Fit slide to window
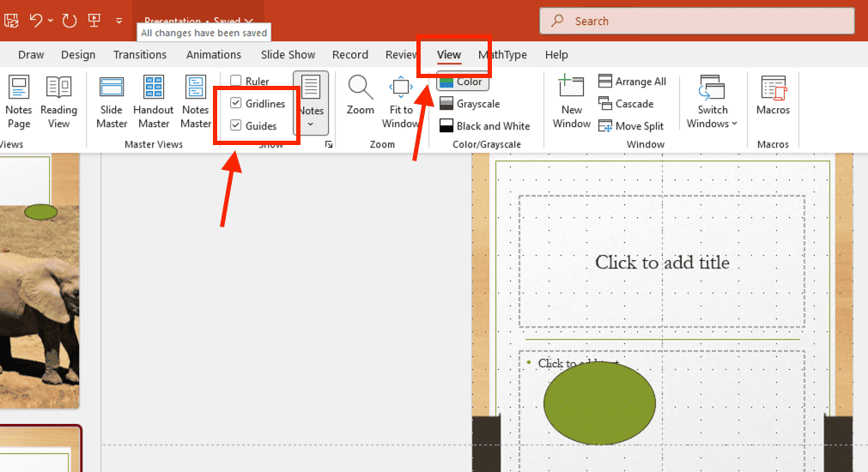This screenshot has height=472, width=868. point(401,101)
